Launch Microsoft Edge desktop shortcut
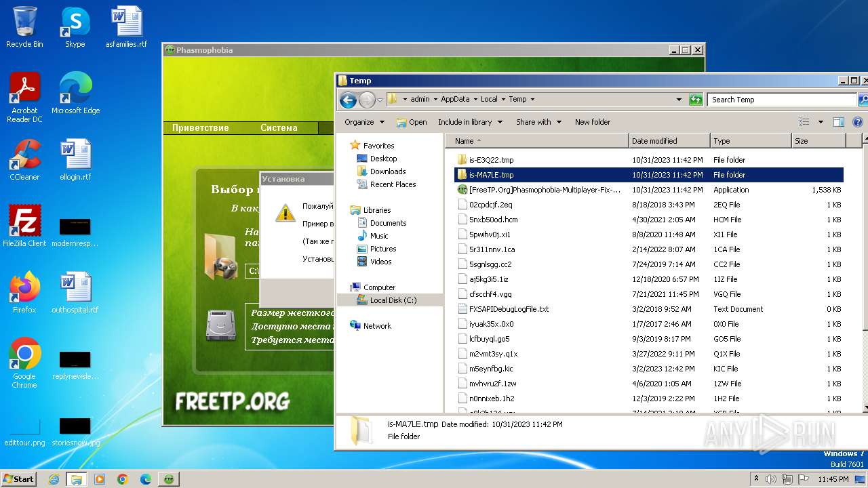The width and height of the screenshot is (868, 488). pyautogui.click(x=75, y=94)
